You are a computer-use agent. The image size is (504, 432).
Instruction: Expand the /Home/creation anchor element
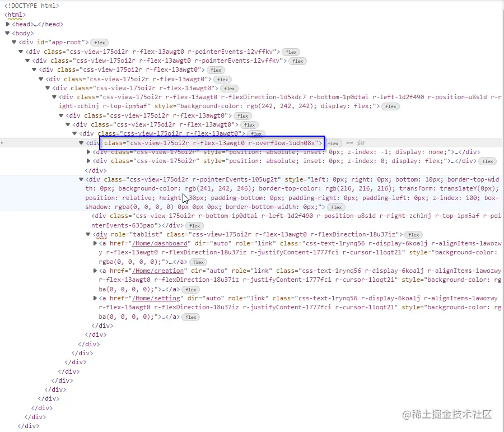pos(95,271)
